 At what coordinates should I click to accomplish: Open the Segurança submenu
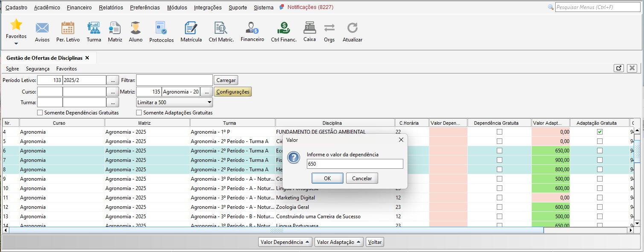[x=38, y=69]
